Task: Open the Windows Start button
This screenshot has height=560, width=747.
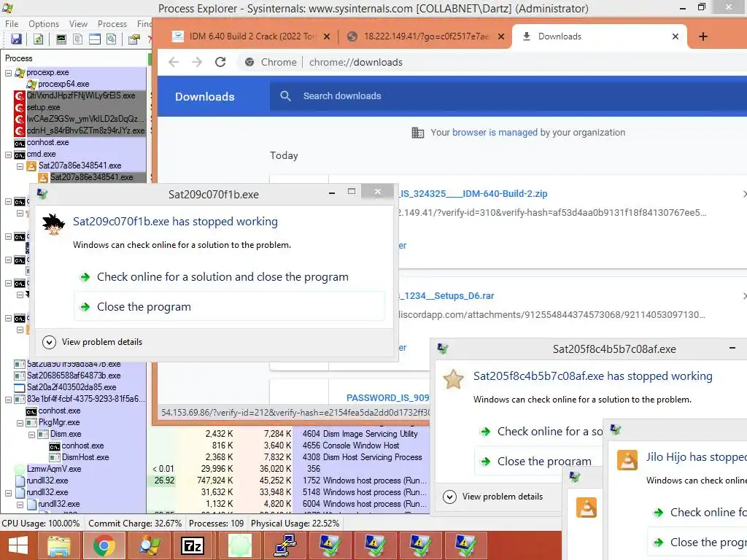Action: 18,545
